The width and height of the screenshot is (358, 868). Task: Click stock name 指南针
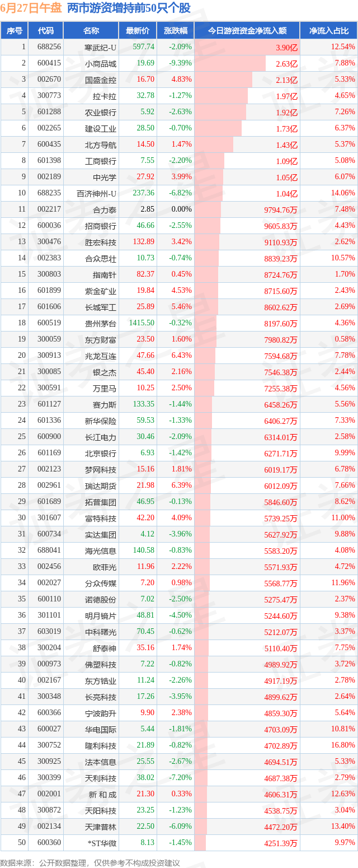[x=105, y=274]
